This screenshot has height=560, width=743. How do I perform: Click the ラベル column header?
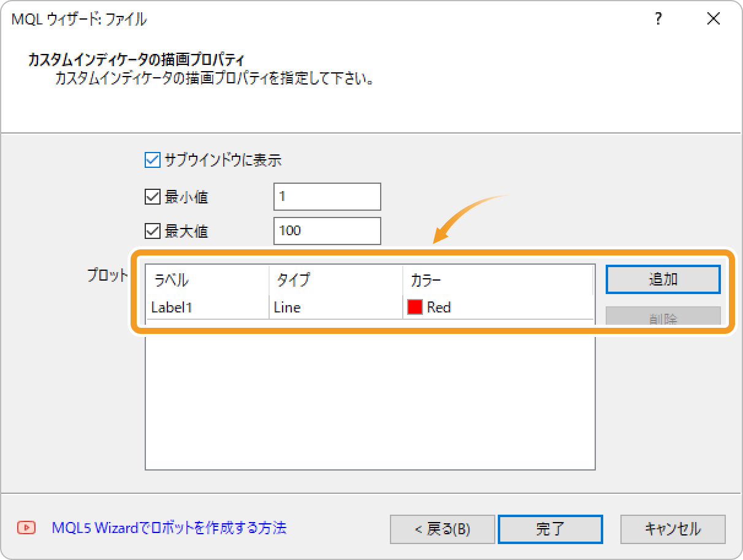point(207,281)
